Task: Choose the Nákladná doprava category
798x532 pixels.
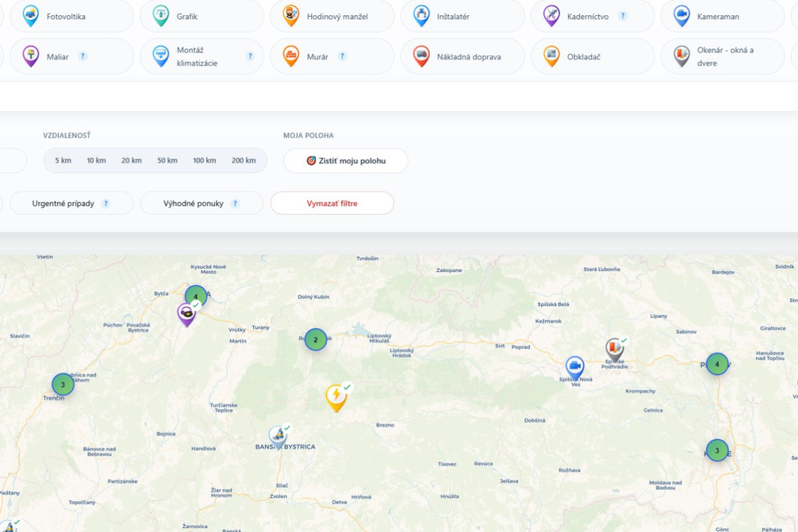Action: pos(462,57)
